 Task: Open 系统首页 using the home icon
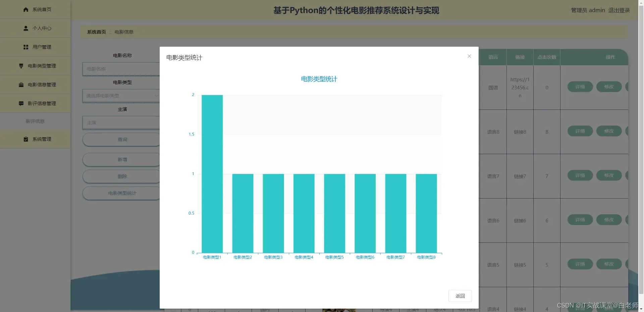coord(25,9)
